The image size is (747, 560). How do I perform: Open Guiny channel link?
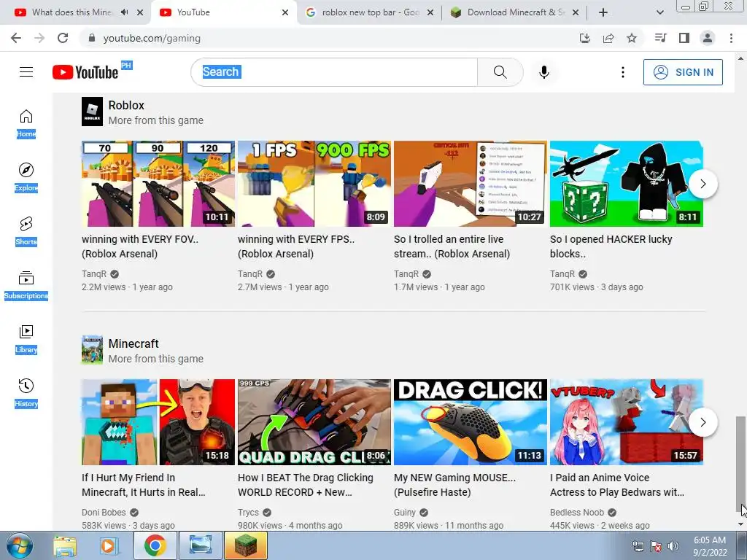click(405, 513)
